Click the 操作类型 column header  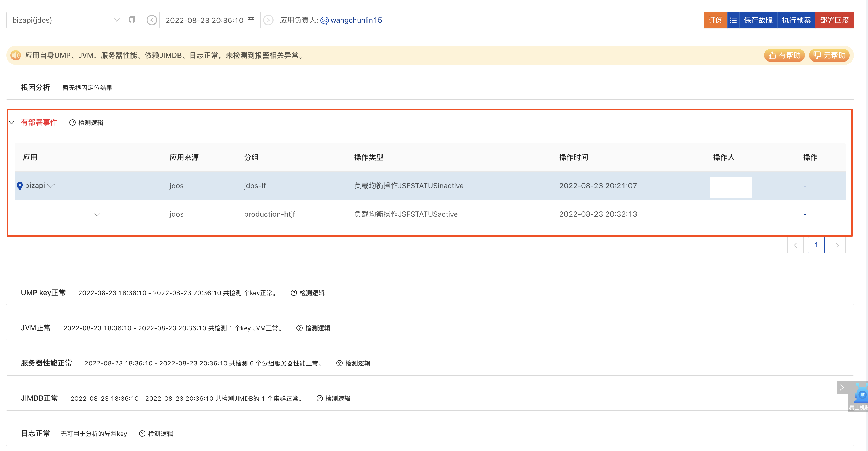point(369,157)
